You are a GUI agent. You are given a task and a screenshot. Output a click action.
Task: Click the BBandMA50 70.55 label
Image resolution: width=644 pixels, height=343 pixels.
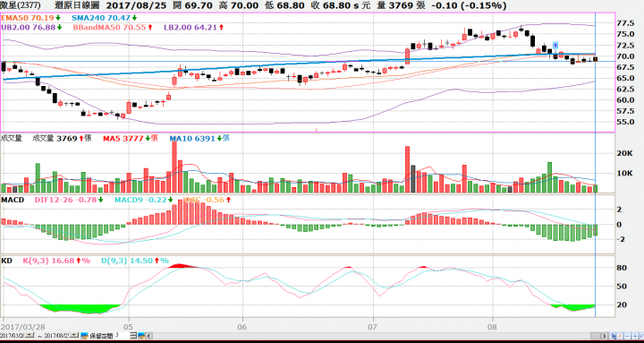pyautogui.click(x=110, y=28)
